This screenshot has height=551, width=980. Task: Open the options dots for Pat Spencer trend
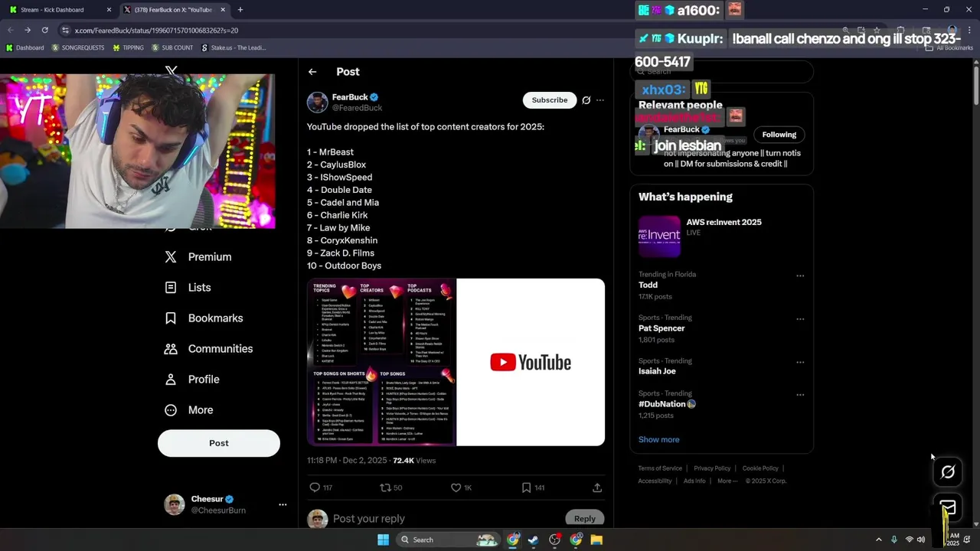coord(800,319)
